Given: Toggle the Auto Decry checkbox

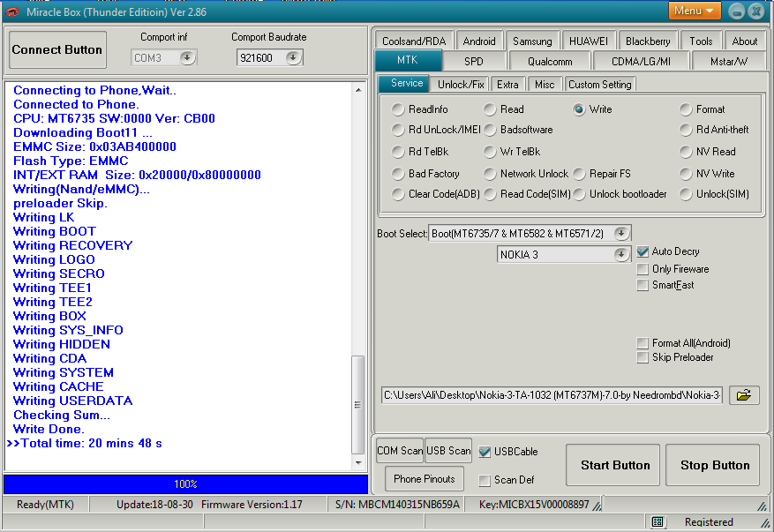Looking at the screenshot, I should click(642, 251).
